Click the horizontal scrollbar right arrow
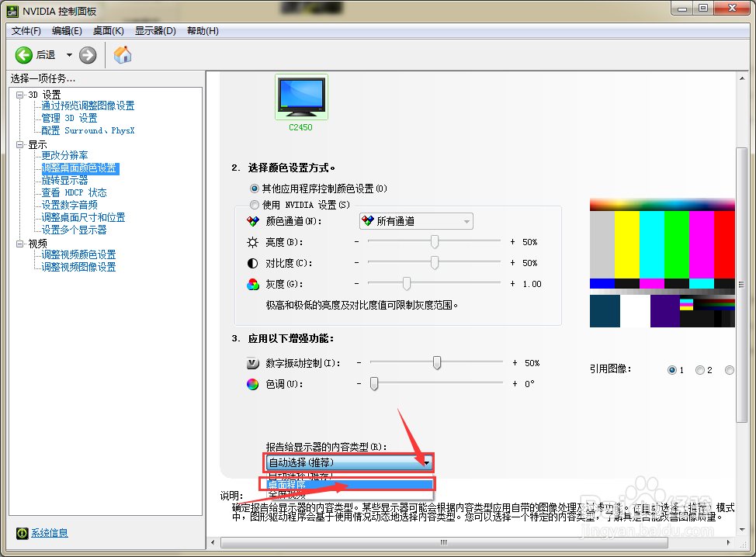Viewport: 756px width, 557px height. (x=729, y=542)
